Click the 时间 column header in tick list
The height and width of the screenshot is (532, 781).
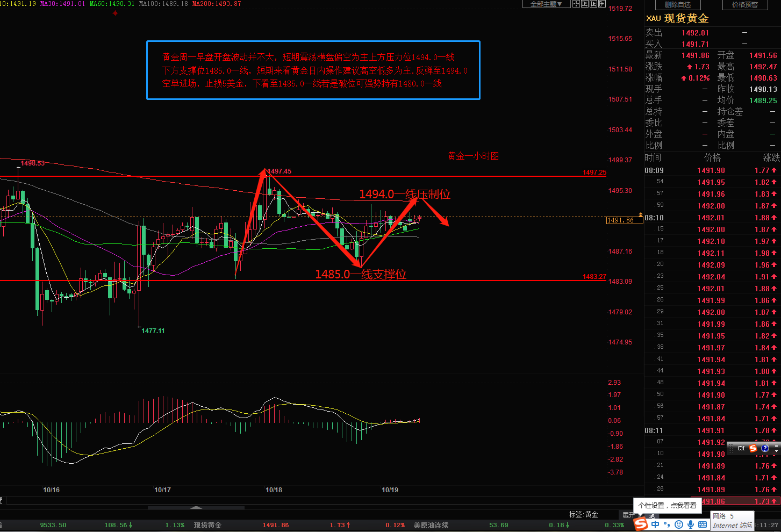coord(653,157)
